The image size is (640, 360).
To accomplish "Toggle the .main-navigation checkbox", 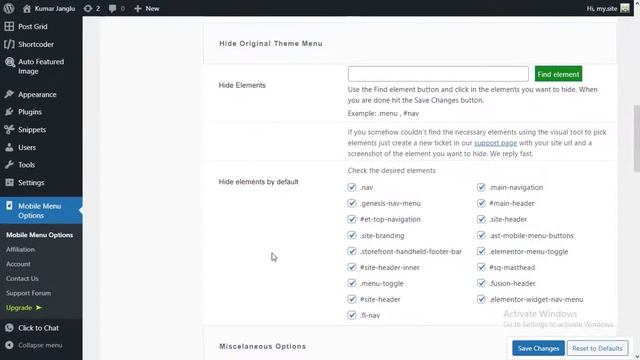I will point(481,187).
